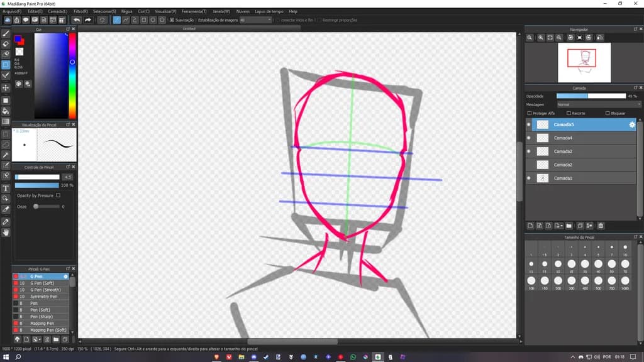The image size is (644, 362).
Task: Select the Move tool
Action: click(x=6, y=88)
